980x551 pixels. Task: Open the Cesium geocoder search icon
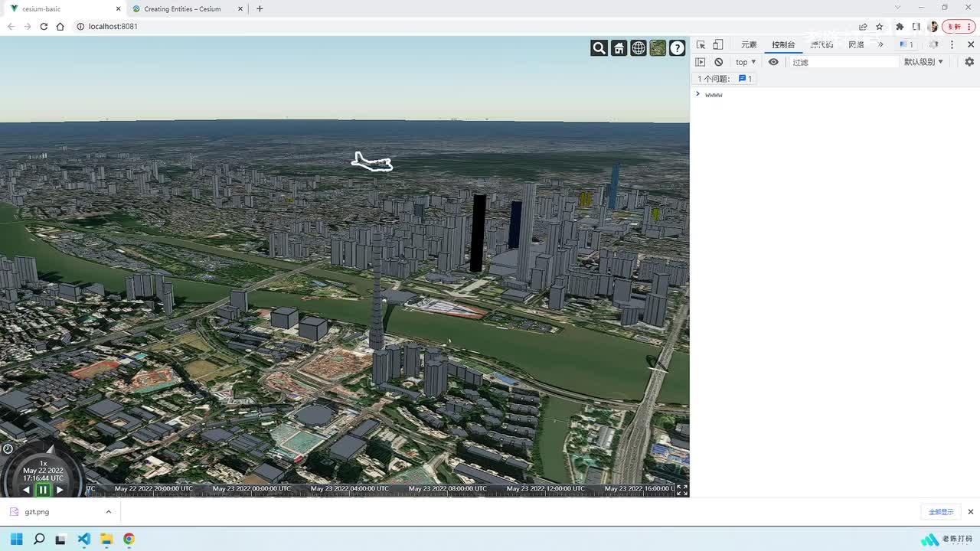599,48
